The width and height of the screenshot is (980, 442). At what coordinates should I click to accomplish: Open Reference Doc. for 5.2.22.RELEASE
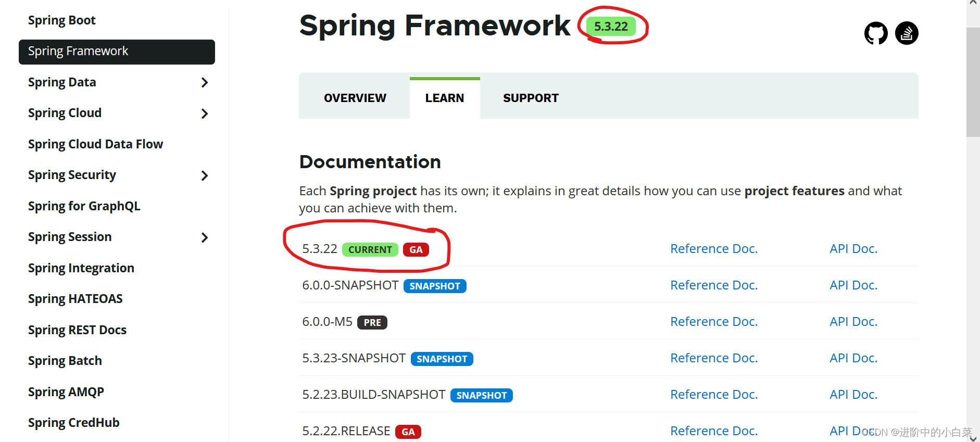pyautogui.click(x=714, y=431)
